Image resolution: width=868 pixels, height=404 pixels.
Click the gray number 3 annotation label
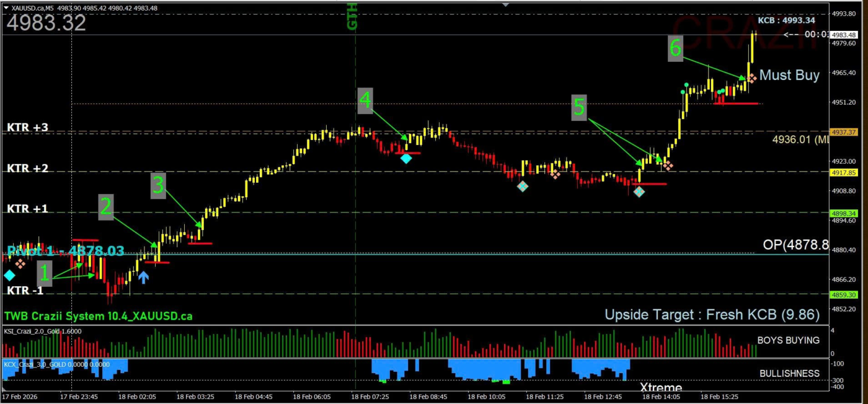click(158, 185)
